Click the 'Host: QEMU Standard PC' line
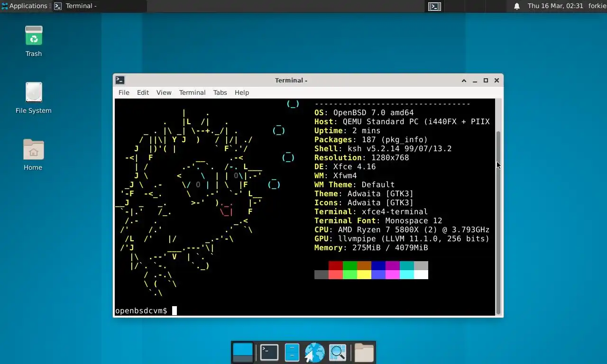This screenshot has height=364, width=607. [402, 122]
